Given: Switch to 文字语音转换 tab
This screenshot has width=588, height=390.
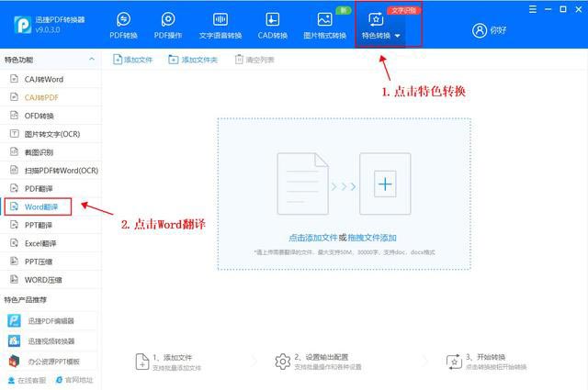Looking at the screenshot, I should tap(220, 25).
